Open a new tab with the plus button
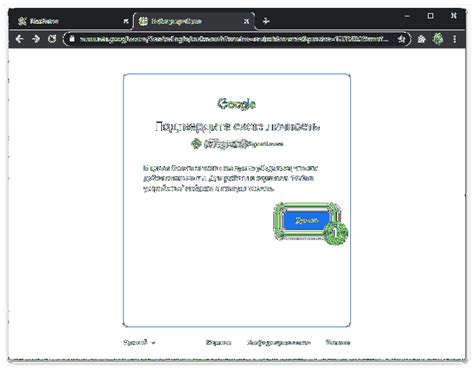This screenshot has height=368, width=474. 266,21
